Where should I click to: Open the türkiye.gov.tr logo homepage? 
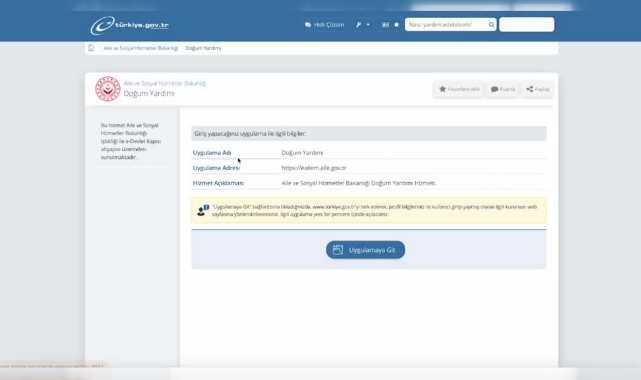click(x=129, y=25)
